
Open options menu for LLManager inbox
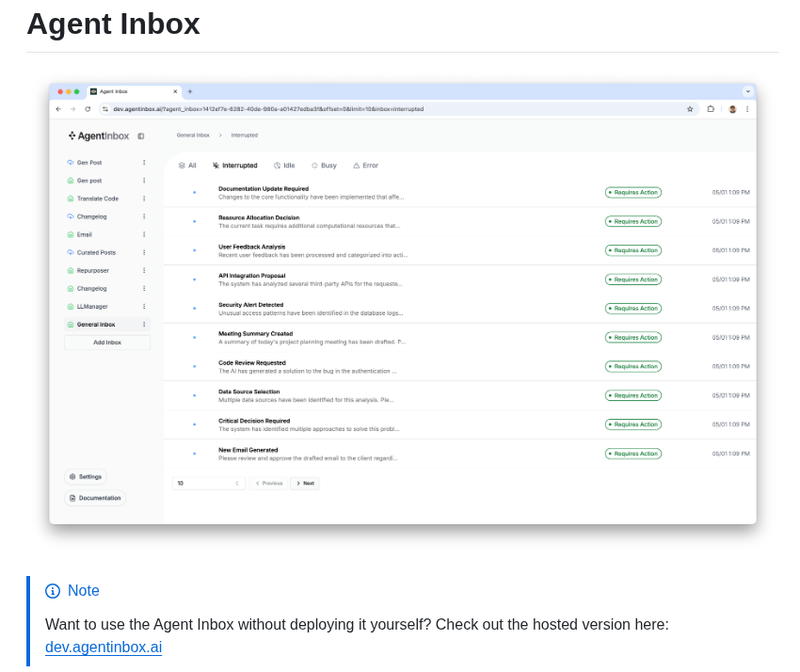144,307
